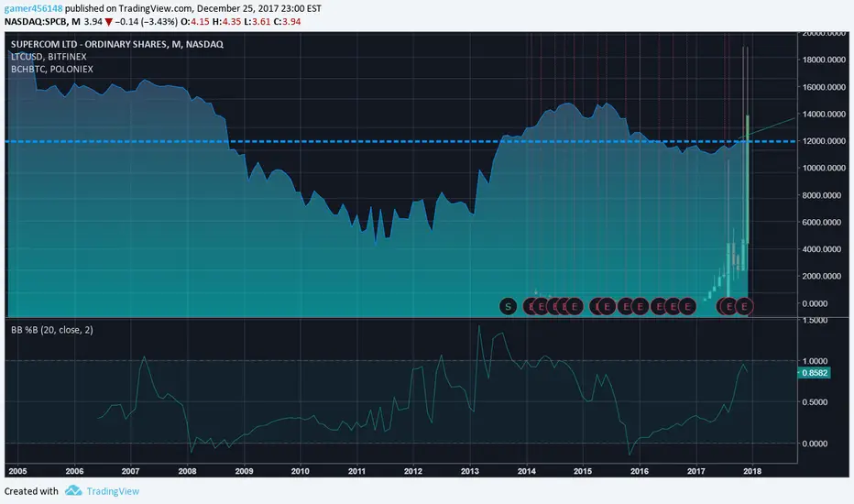The height and width of the screenshot is (504, 854).
Task: Click the BB %B (20, close, 2) indicator title
Action: 51,330
